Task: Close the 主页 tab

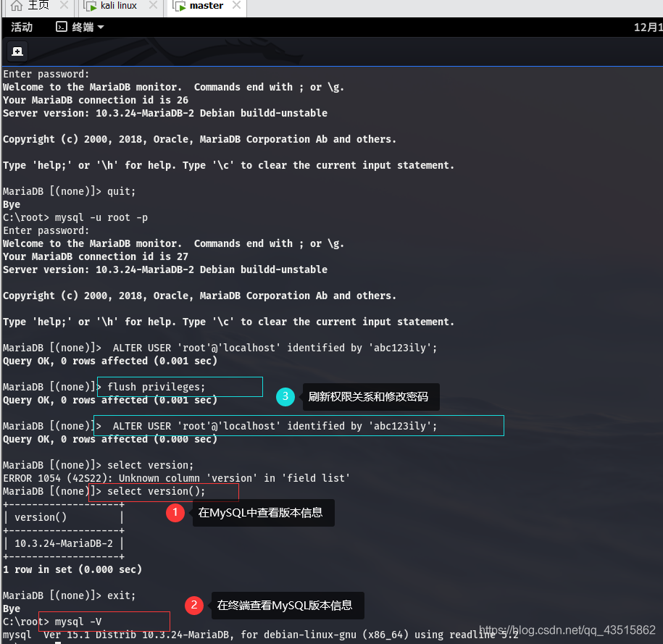Action: click(64, 5)
